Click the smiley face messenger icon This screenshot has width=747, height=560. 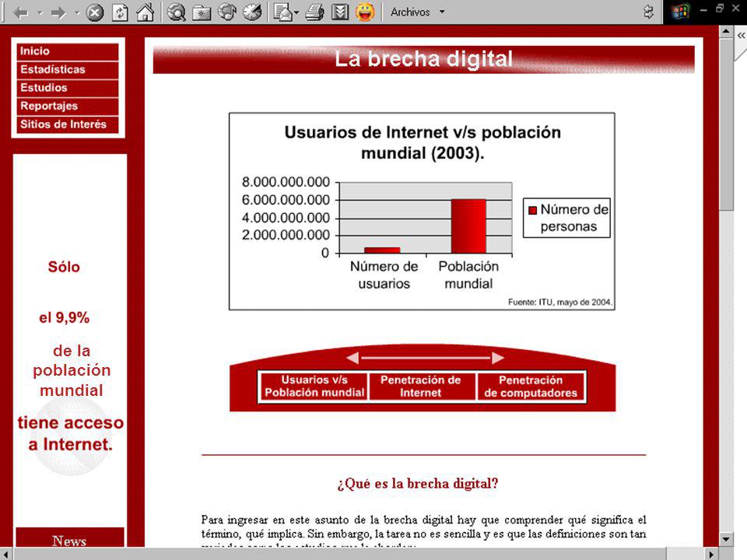[365, 12]
